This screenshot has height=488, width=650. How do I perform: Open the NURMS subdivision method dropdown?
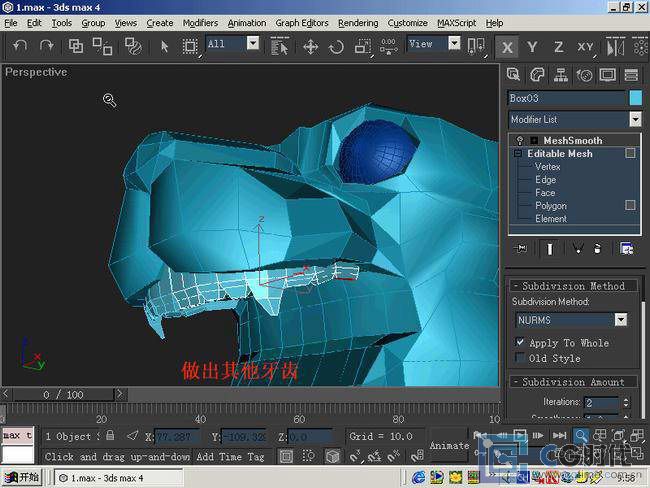click(621, 320)
